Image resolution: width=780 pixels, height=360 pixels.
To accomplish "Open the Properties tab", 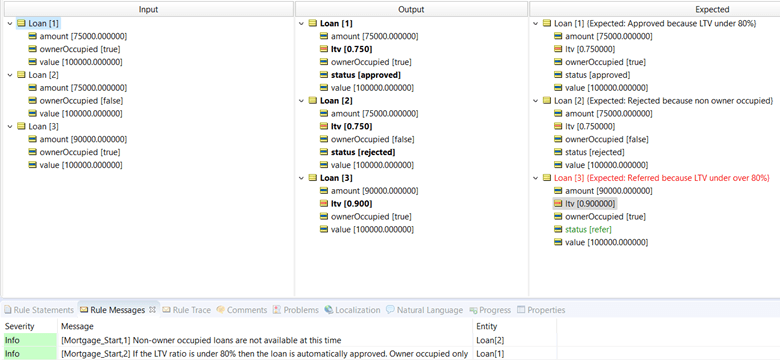I will click(x=541, y=310).
